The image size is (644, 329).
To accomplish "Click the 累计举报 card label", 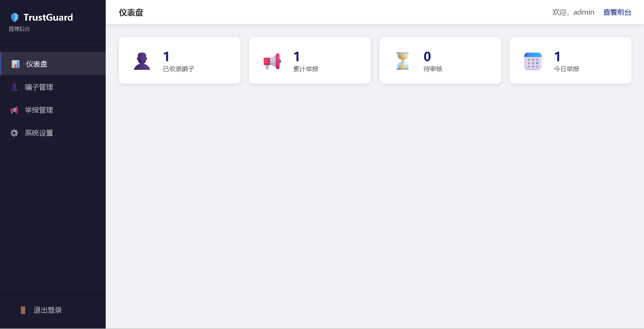I will (306, 69).
